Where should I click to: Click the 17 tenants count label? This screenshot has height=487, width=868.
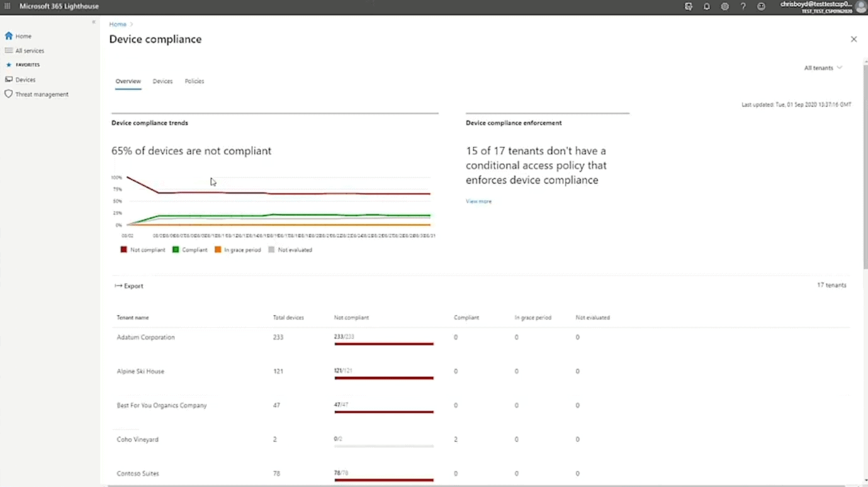[x=831, y=285]
